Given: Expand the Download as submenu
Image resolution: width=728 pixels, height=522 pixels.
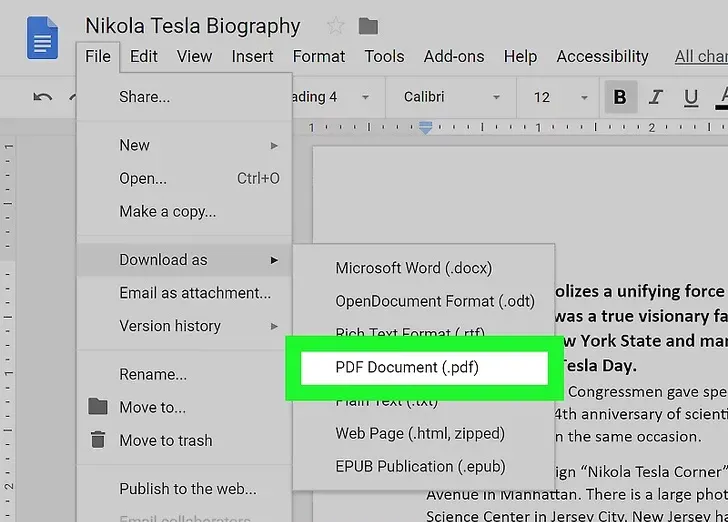Looking at the screenshot, I should 184,260.
